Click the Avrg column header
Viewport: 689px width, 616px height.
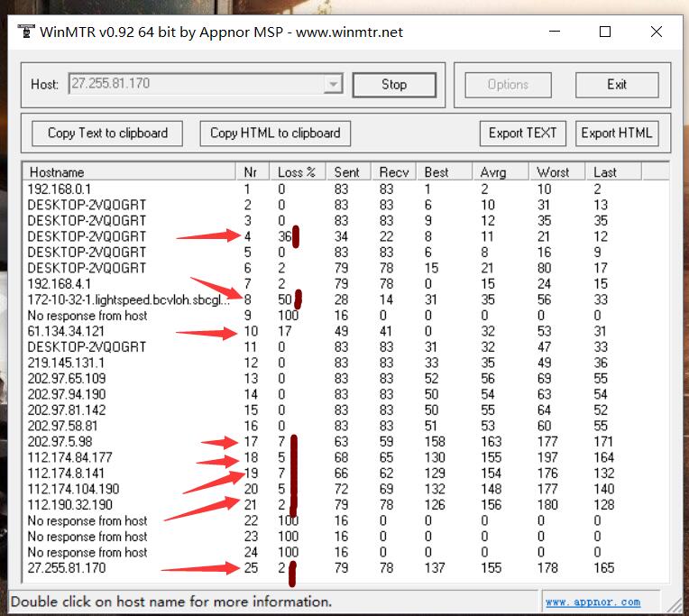tap(501, 172)
